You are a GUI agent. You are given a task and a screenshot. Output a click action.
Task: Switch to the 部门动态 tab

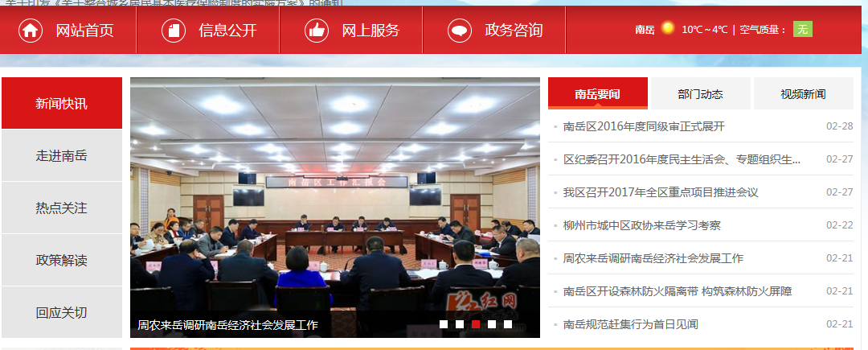(700, 93)
